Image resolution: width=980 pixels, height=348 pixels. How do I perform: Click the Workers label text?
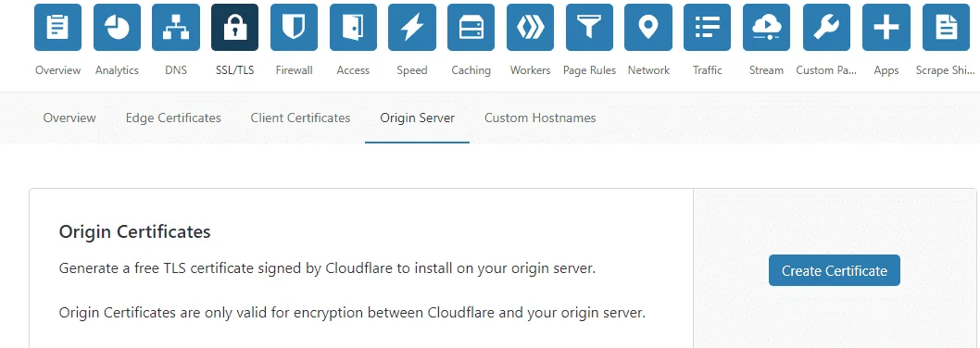530,70
